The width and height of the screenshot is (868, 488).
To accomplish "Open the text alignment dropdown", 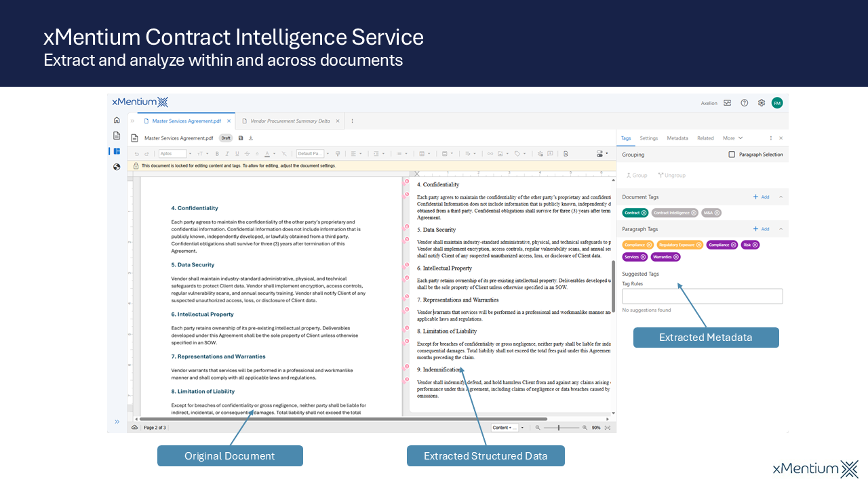I will (356, 154).
